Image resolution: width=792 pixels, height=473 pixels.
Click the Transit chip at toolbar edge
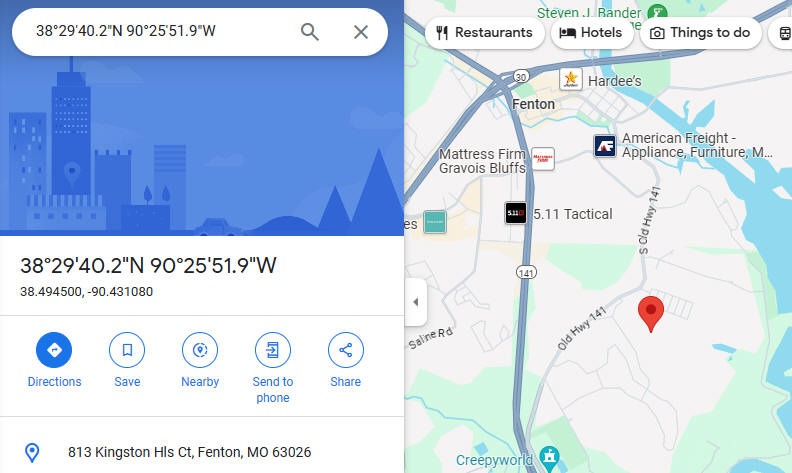[781, 33]
